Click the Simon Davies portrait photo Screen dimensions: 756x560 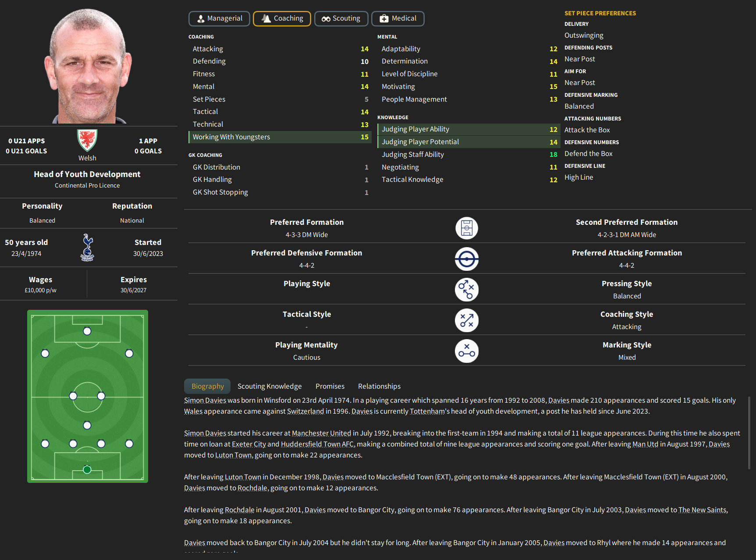88,66
